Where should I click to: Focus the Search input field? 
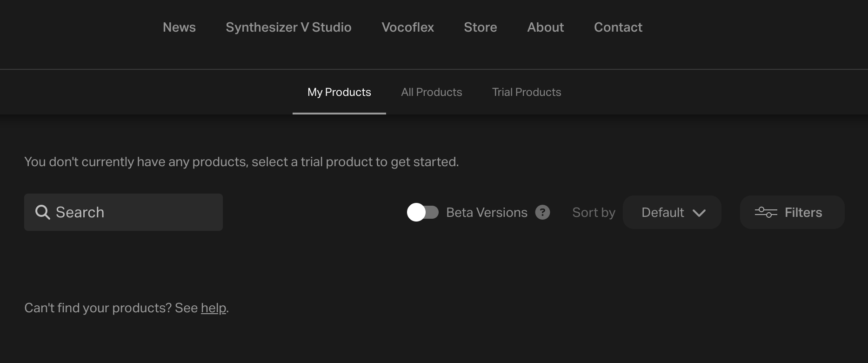click(123, 212)
